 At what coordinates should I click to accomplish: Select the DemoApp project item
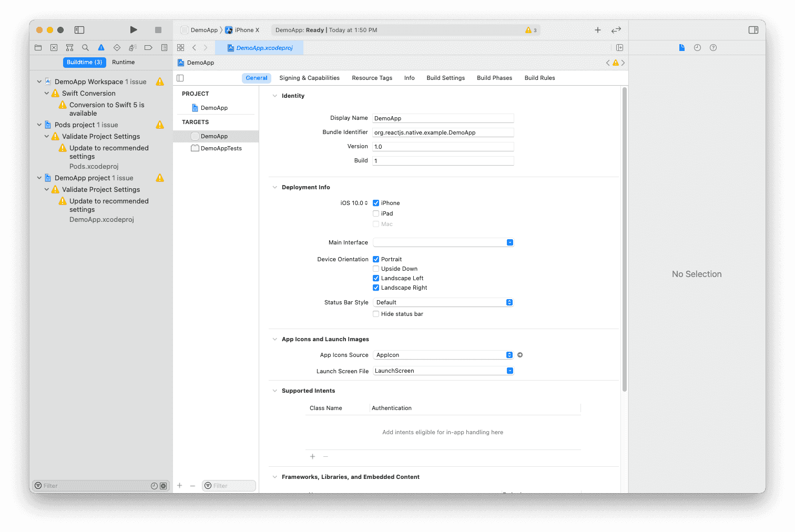pyautogui.click(x=210, y=108)
